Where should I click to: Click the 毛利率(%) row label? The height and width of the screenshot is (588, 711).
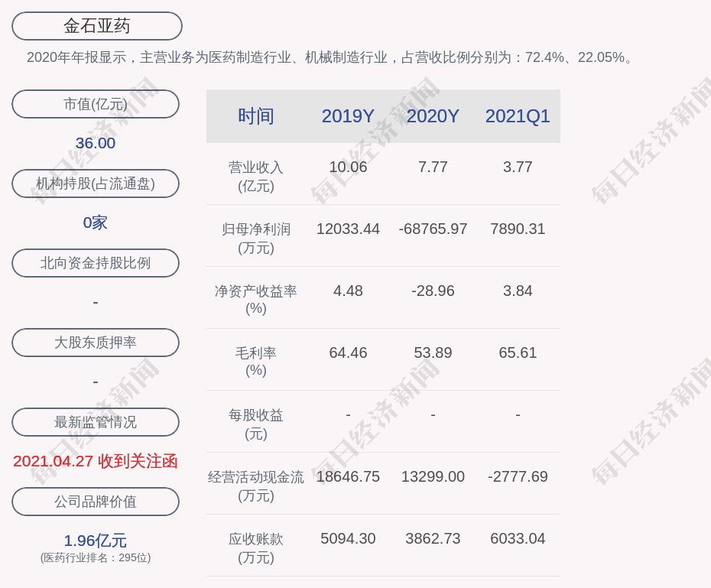tap(256, 362)
